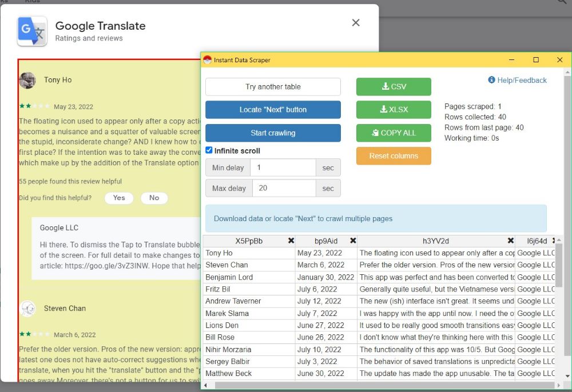Click the l6j64d column header
Image resolution: width=572 pixels, height=392 pixels.
[537, 241]
